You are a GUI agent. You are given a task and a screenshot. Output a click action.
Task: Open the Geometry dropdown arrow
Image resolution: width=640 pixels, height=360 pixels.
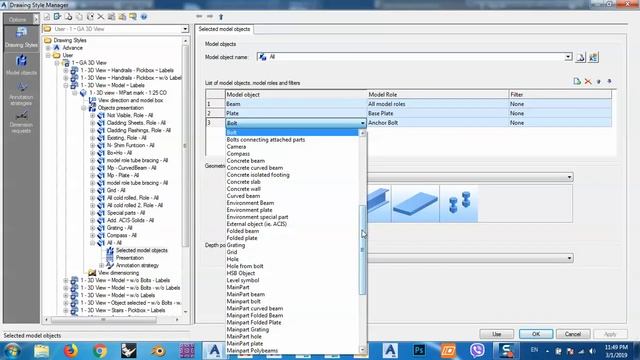pos(569,177)
